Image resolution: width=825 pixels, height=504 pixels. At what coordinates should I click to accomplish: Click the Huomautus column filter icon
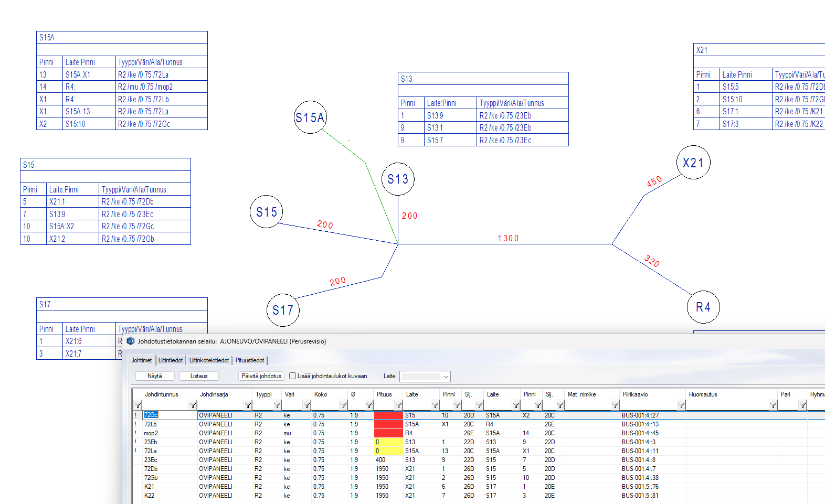[773, 405]
